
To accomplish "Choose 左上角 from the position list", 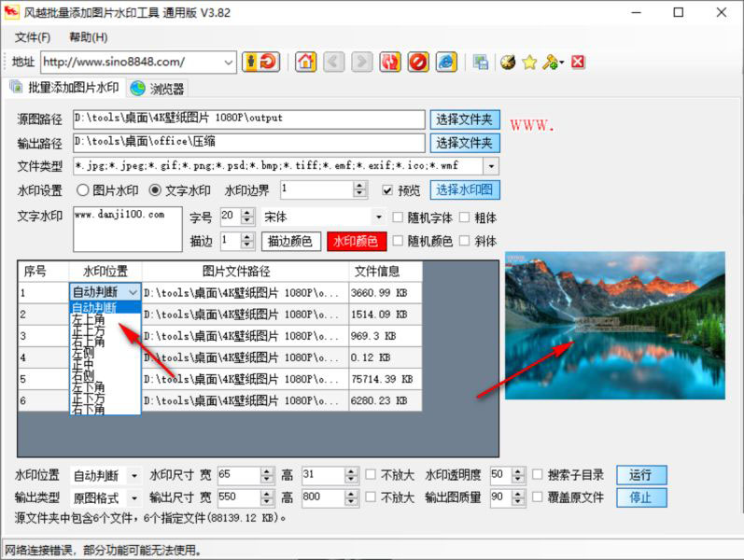I will pyautogui.click(x=89, y=319).
